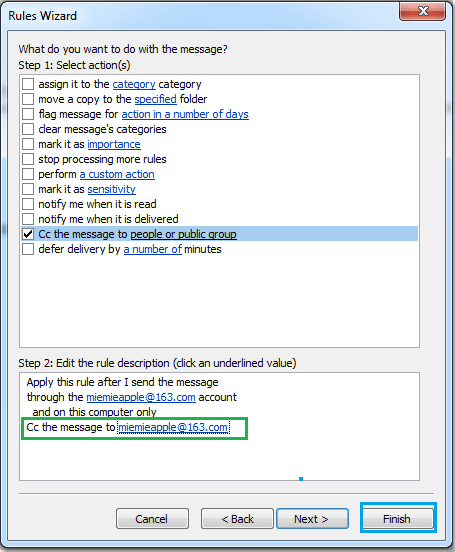The height and width of the screenshot is (552, 455).
Task: Click the Finish button
Action: tap(398, 519)
